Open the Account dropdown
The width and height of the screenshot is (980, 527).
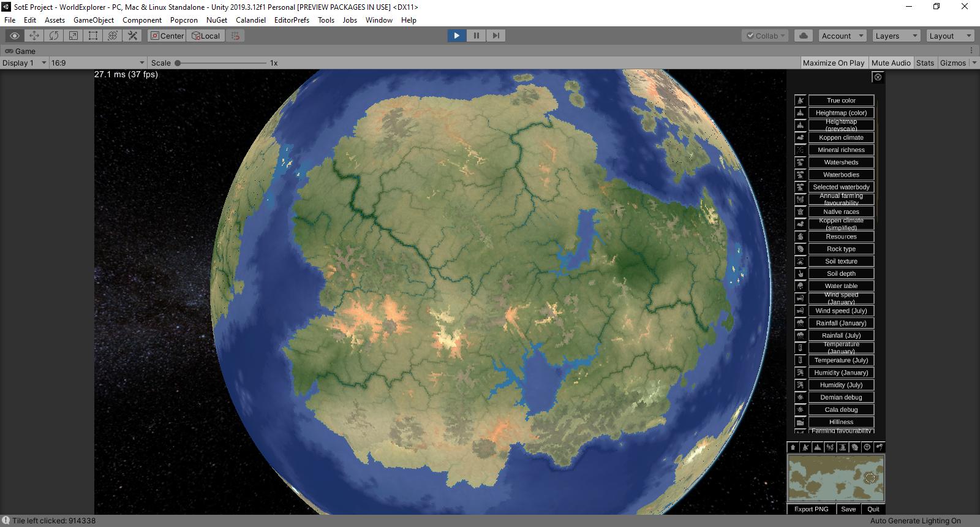point(842,36)
